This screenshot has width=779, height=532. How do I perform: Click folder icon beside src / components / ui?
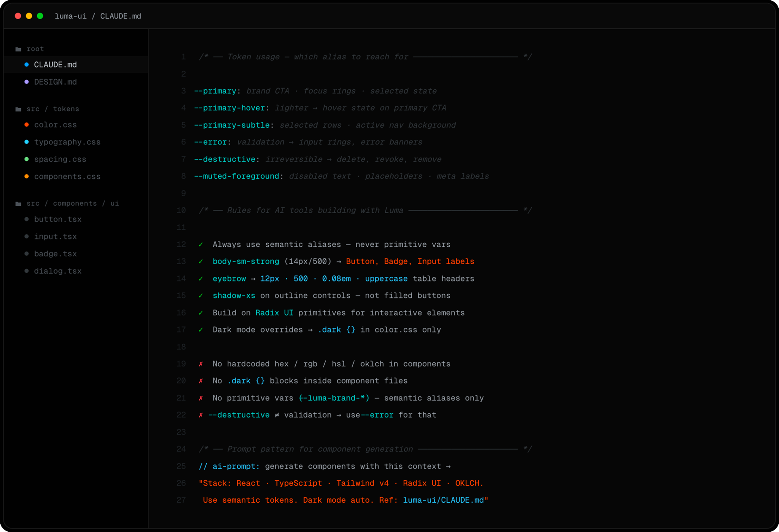pyautogui.click(x=18, y=204)
